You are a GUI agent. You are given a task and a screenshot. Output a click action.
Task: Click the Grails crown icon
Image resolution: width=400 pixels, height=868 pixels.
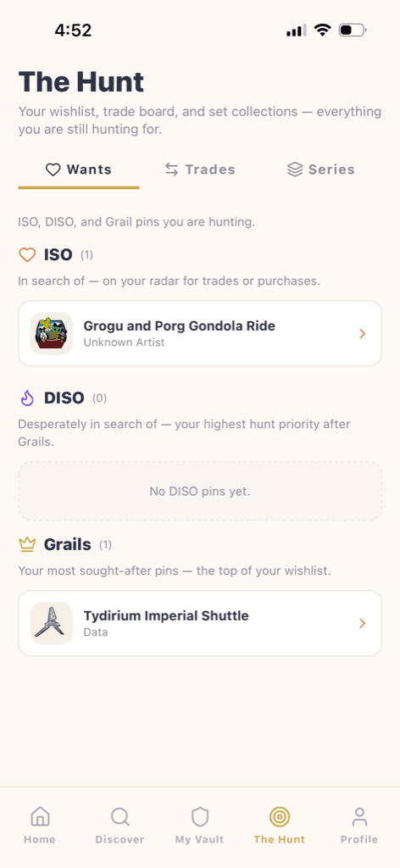27,545
